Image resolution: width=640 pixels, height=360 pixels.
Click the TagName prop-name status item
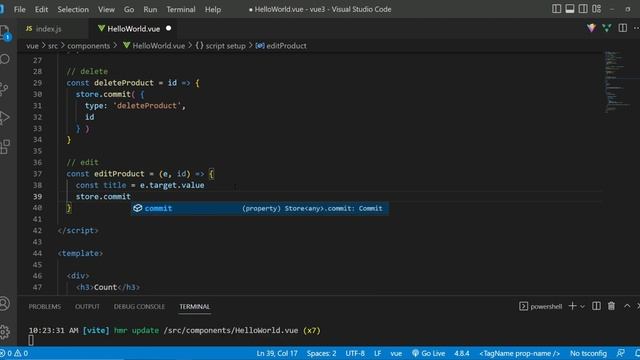[519, 353]
